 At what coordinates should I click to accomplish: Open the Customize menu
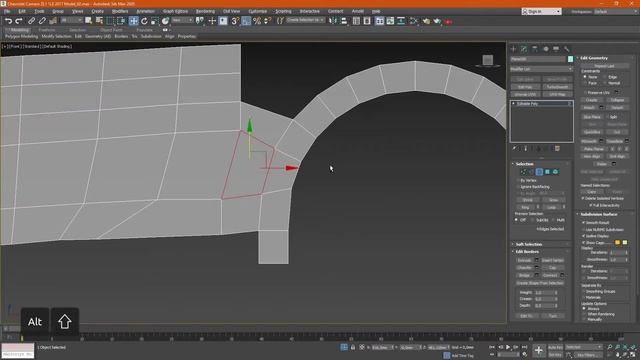coord(257,11)
